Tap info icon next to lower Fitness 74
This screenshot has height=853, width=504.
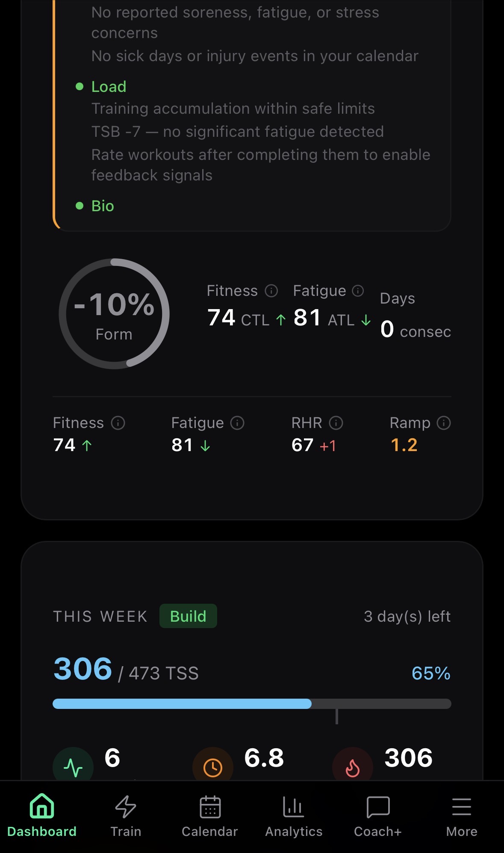click(118, 423)
